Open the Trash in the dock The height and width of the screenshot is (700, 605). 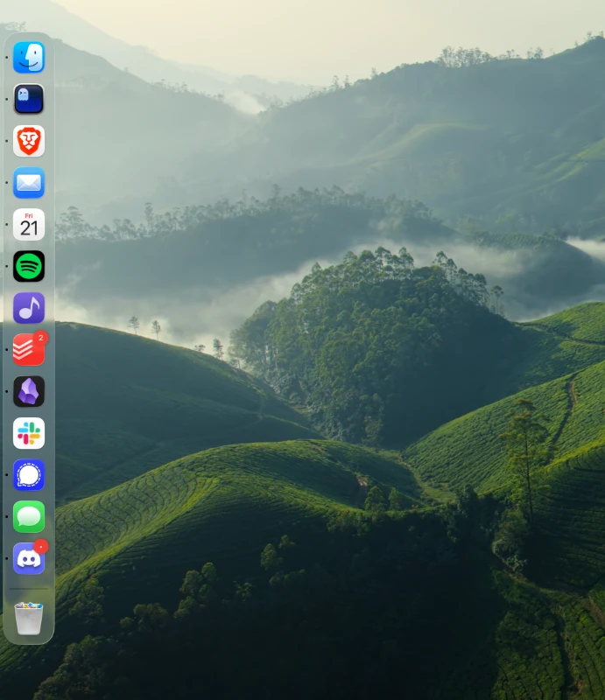29,618
